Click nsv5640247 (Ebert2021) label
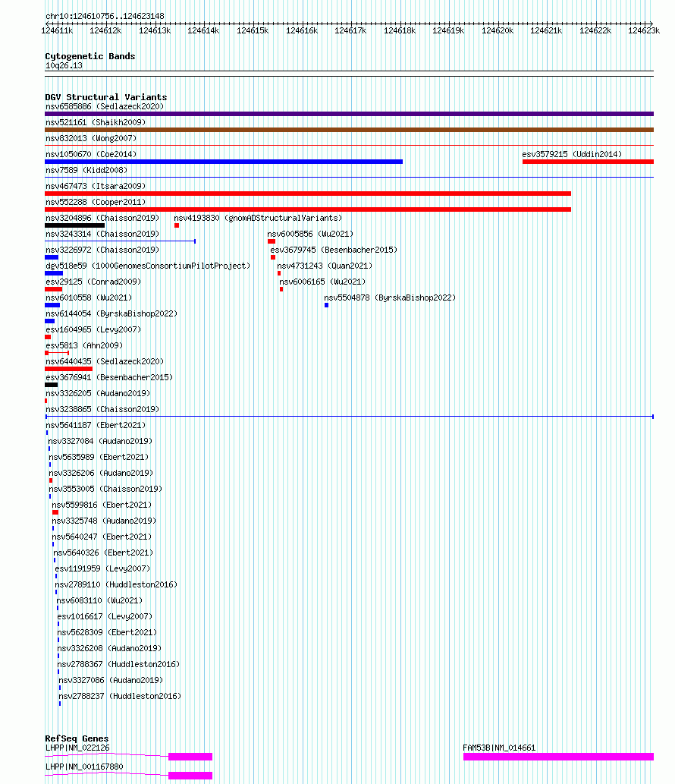The image size is (675, 784). [x=102, y=539]
